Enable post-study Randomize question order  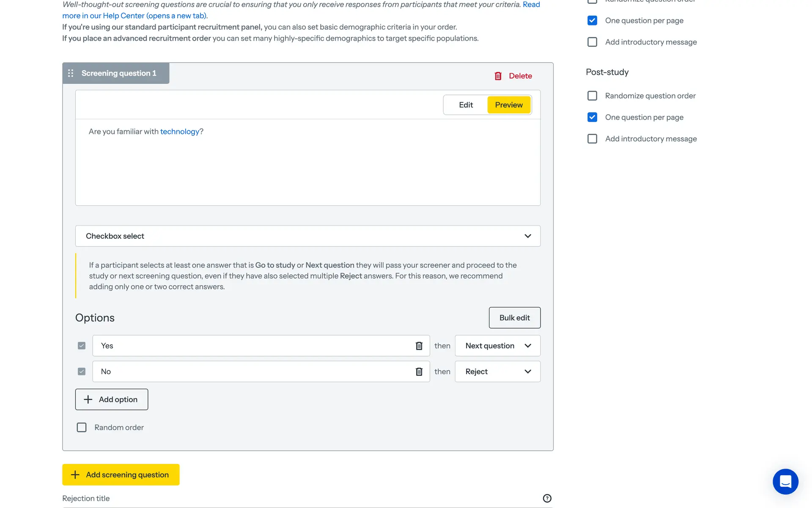[592, 96]
